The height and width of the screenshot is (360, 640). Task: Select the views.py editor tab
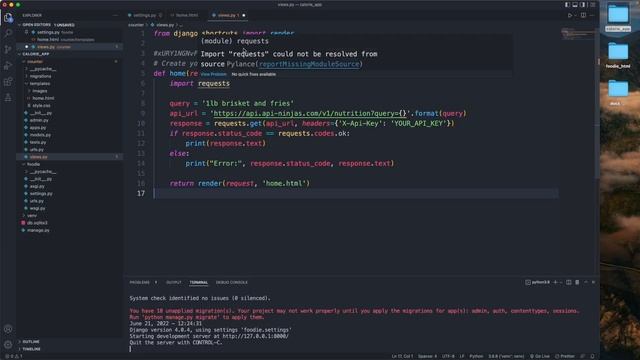pyautogui.click(x=227, y=16)
